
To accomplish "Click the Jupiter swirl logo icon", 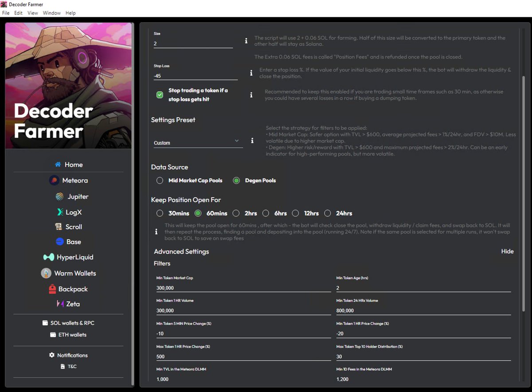I will click(x=60, y=196).
